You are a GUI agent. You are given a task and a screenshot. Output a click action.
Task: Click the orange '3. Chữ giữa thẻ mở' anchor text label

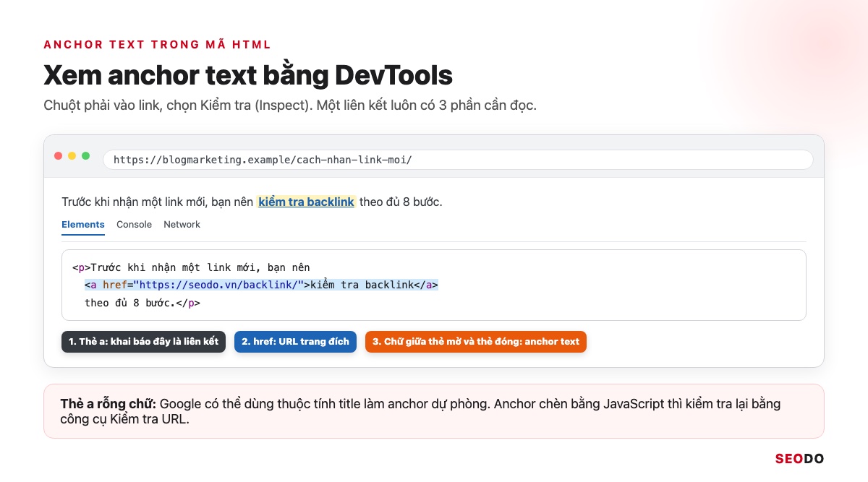pyautogui.click(x=476, y=341)
